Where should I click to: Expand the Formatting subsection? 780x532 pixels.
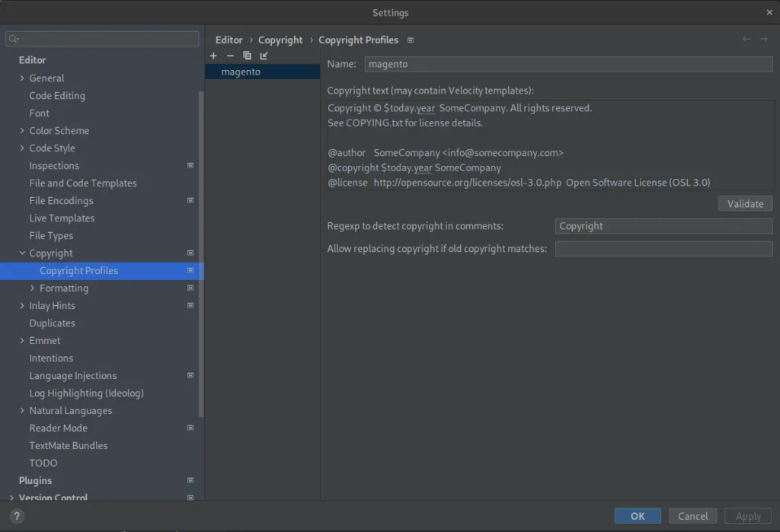pyautogui.click(x=32, y=288)
